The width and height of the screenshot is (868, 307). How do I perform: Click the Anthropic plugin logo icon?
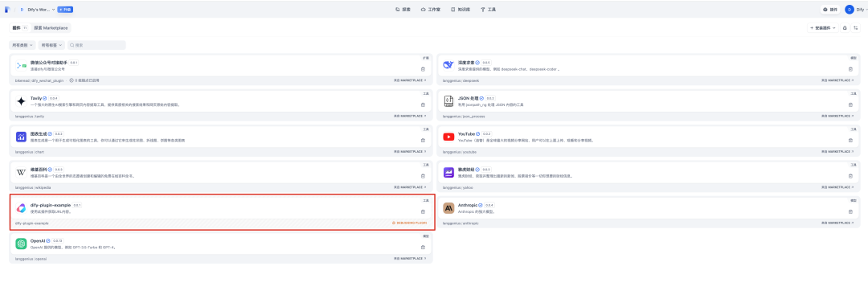448,208
